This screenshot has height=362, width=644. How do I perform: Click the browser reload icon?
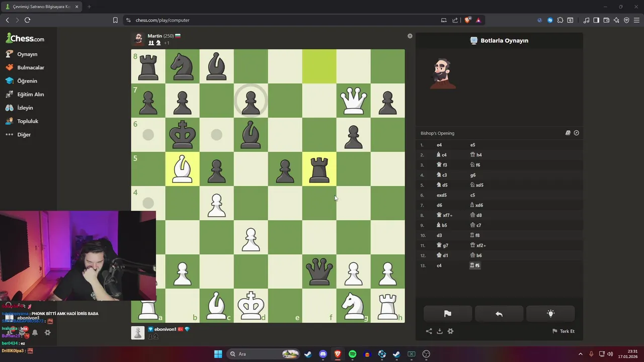tap(27, 20)
